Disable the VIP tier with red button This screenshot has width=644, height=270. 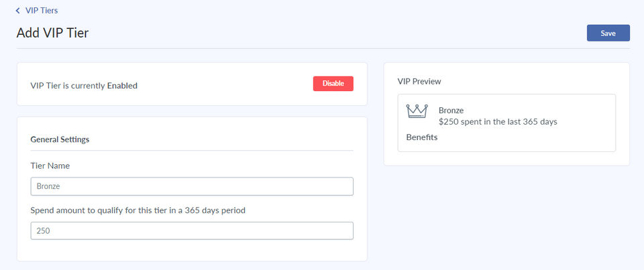pyautogui.click(x=333, y=84)
